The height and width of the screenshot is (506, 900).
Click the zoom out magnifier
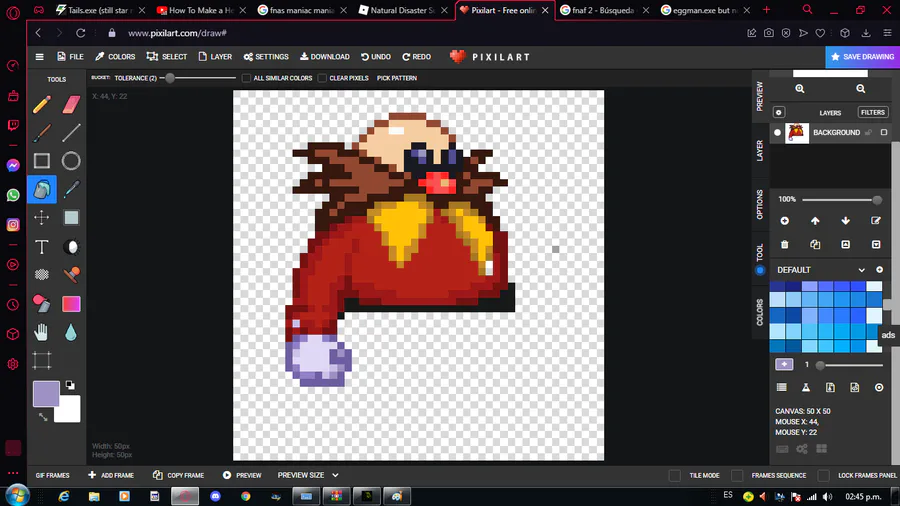(860, 88)
